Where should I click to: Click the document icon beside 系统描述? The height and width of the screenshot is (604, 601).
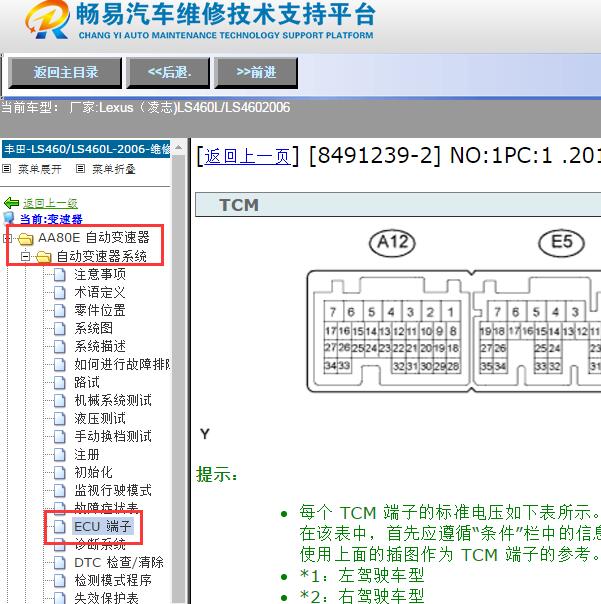click(59, 347)
